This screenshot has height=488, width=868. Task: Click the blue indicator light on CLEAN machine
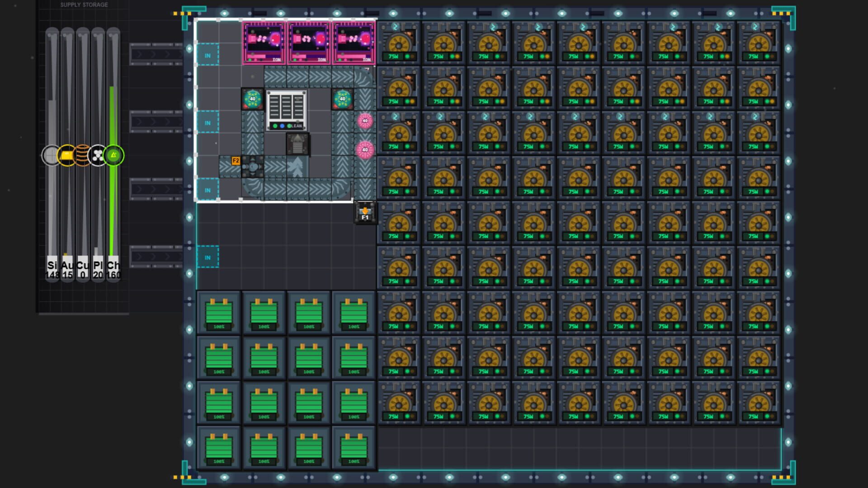(282, 126)
